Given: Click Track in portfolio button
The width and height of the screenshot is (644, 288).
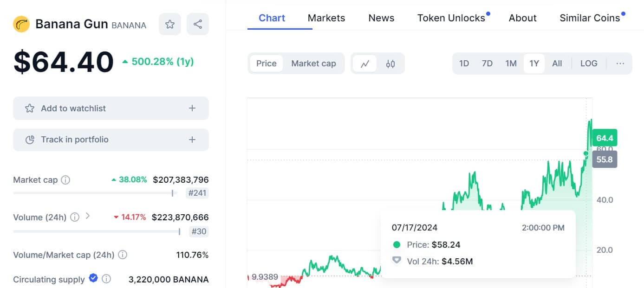Looking at the screenshot, I should coord(111,140).
